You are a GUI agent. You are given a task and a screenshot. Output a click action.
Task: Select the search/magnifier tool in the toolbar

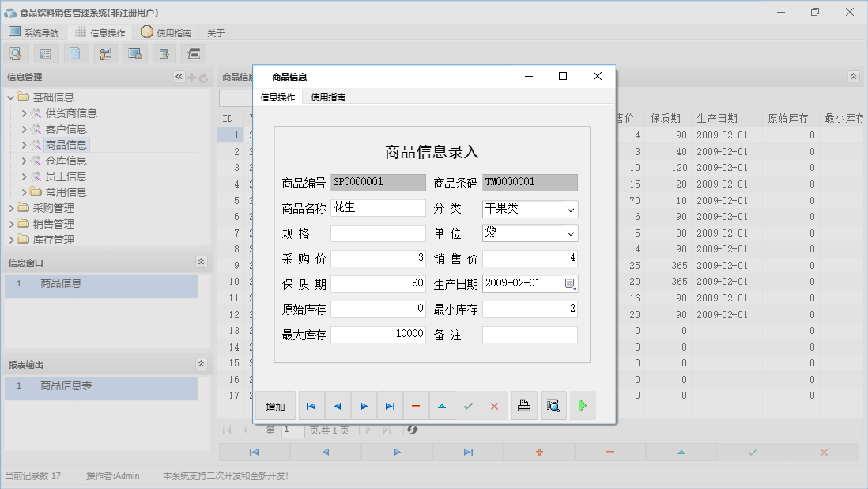point(17,53)
